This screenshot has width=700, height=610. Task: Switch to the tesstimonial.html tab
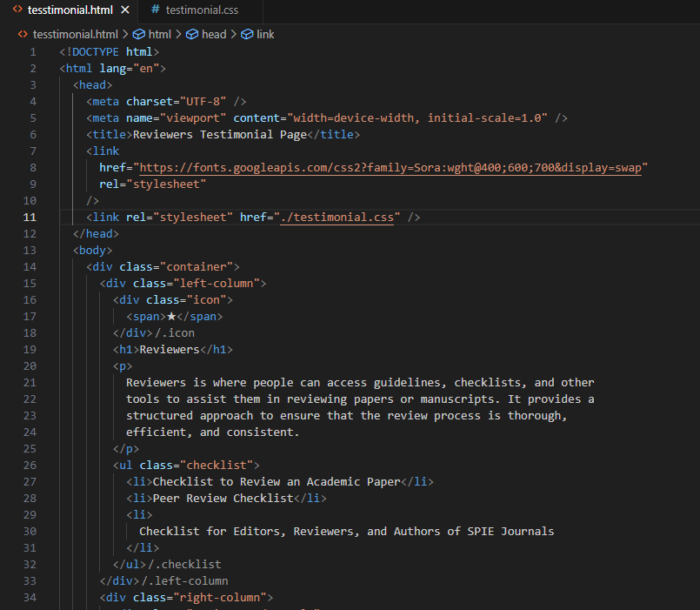click(x=70, y=10)
